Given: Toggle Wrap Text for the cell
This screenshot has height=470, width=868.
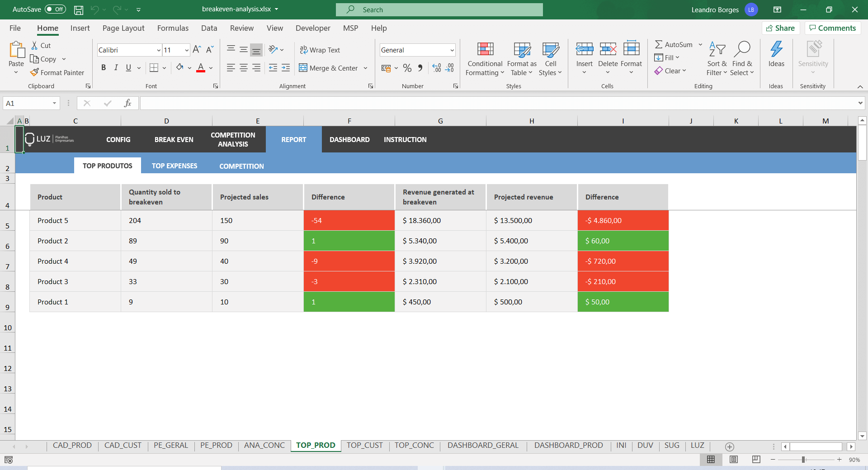Looking at the screenshot, I should click(x=320, y=50).
